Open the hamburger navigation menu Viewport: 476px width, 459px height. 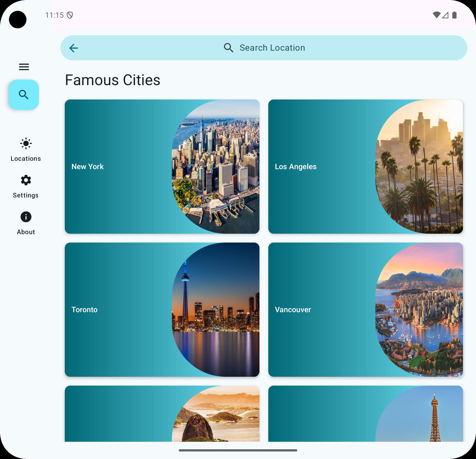(x=24, y=67)
